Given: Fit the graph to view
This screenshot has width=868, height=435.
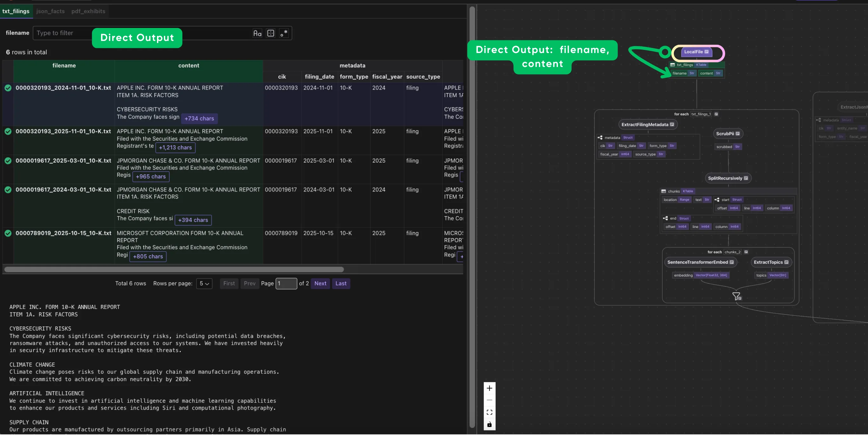Looking at the screenshot, I should click(x=489, y=413).
